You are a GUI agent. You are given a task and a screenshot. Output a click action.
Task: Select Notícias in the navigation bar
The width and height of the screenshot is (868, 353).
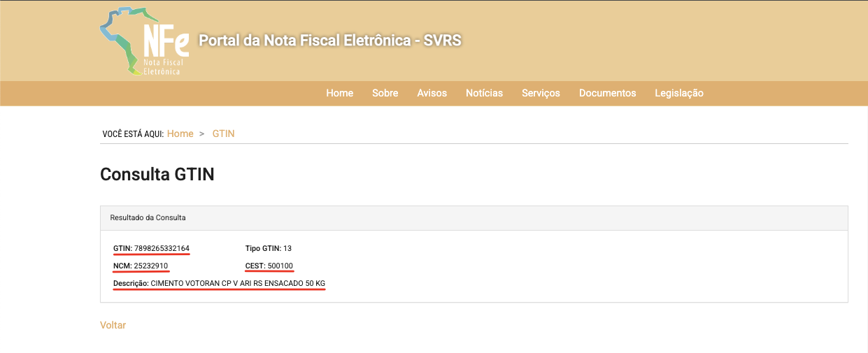(x=484, y=93)
